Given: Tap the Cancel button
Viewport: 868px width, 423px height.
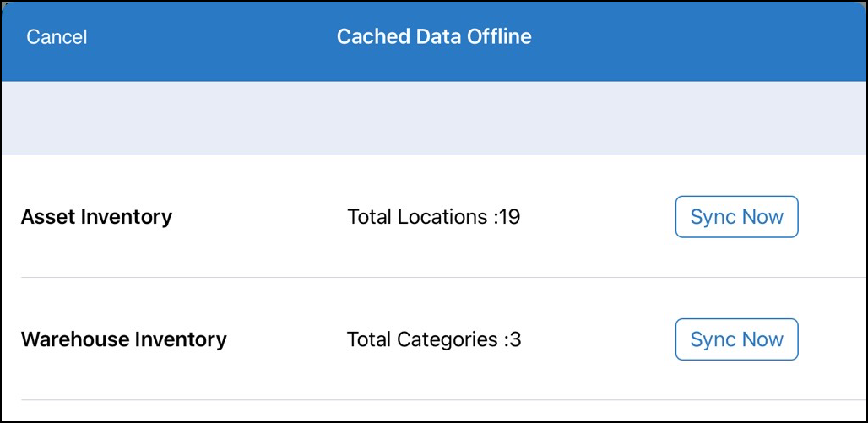Looking at the screenshot, I should tap(57, 37).
